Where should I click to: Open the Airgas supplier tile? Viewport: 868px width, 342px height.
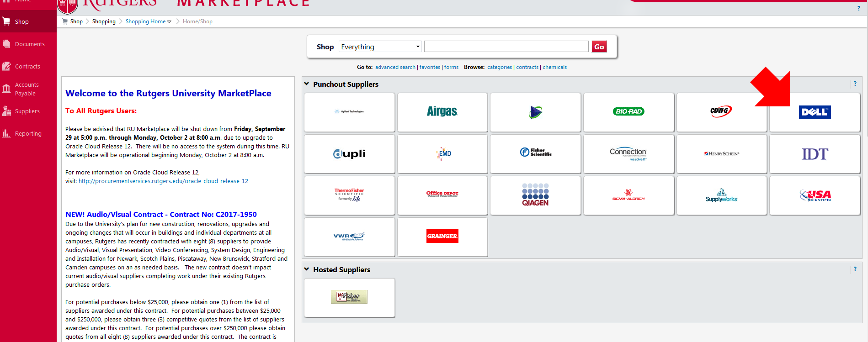click(x=442, y=112)
